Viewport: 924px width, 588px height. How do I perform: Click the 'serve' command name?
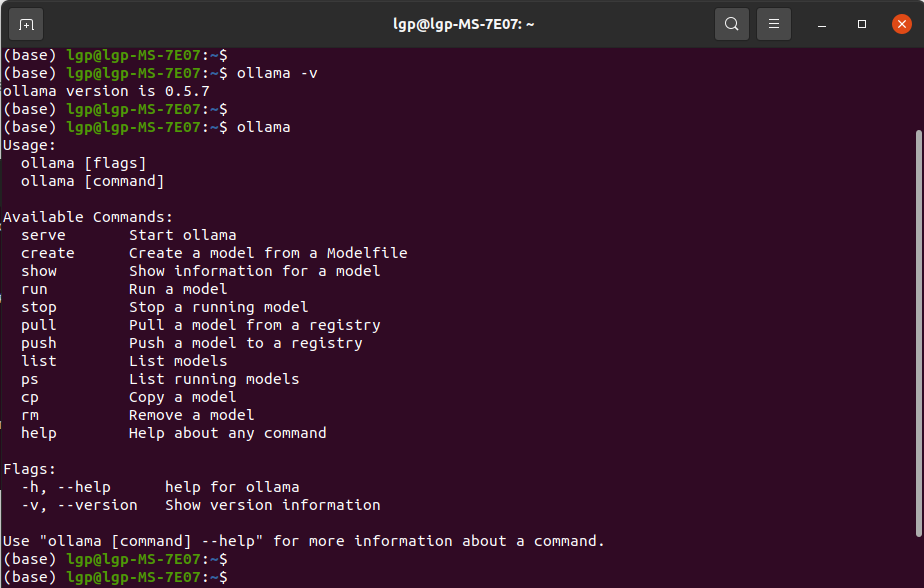pos(44,235)
